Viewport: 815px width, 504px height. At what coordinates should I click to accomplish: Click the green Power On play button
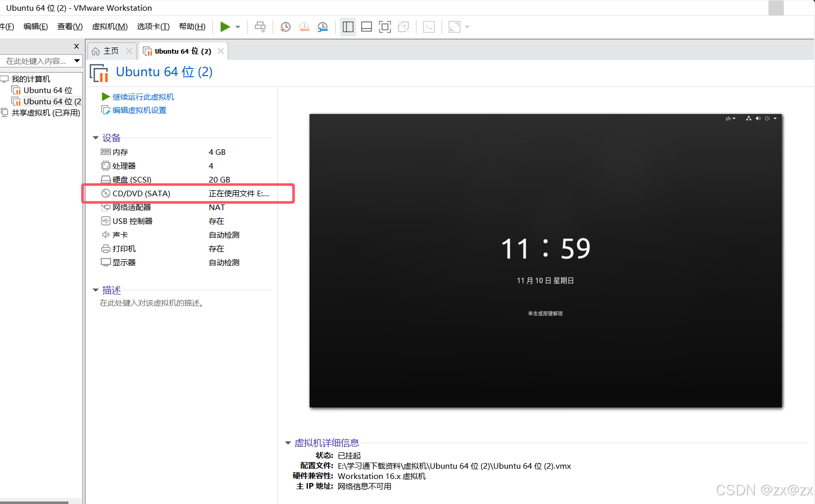coord(225,27)
